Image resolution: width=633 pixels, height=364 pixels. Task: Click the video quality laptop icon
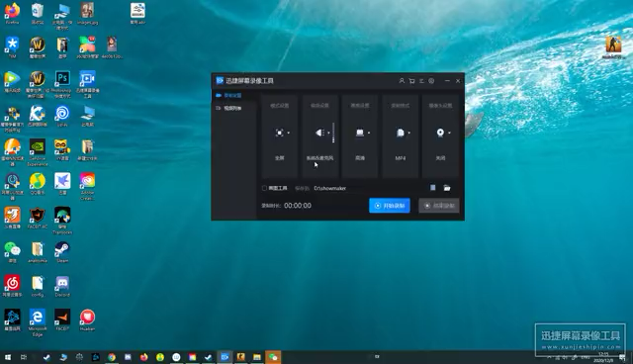click(x=360, y=133)
